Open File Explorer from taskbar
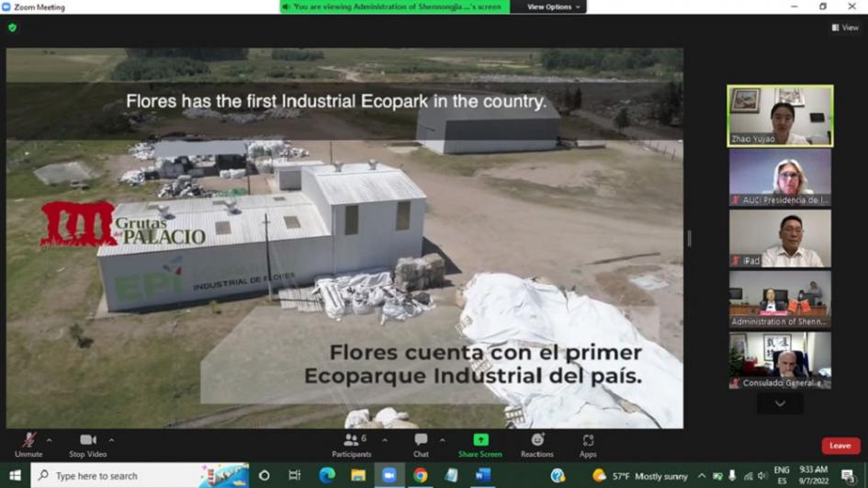The image size is (868, 488). pyautogui.click(x=357, y=475)
